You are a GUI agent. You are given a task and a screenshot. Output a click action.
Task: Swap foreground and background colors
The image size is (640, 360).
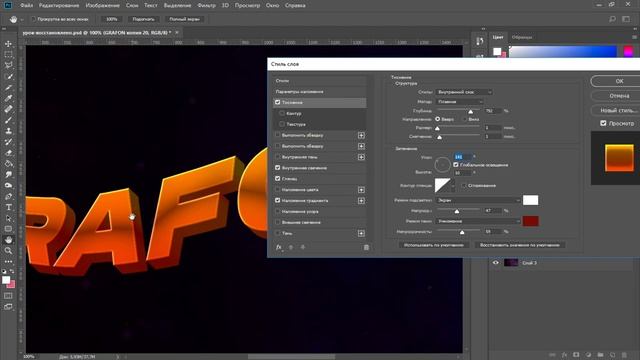coord(12,271)
